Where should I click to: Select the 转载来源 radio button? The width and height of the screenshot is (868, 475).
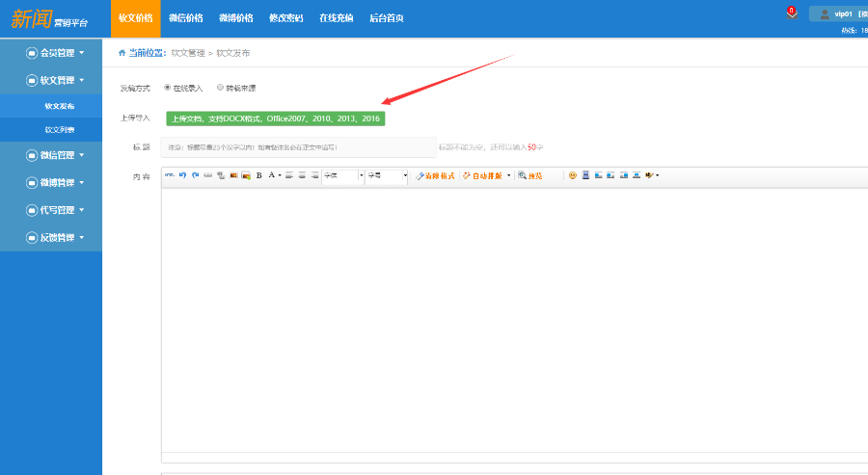[220, 88]
